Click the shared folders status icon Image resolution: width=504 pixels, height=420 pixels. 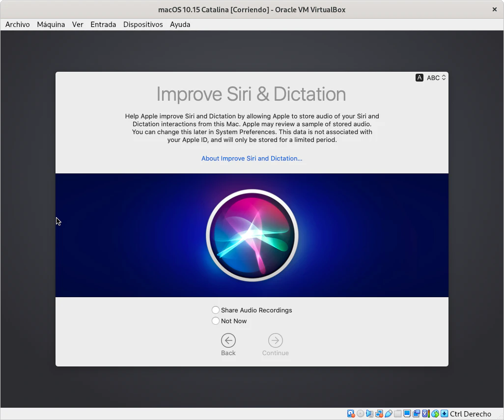point(398,414)
